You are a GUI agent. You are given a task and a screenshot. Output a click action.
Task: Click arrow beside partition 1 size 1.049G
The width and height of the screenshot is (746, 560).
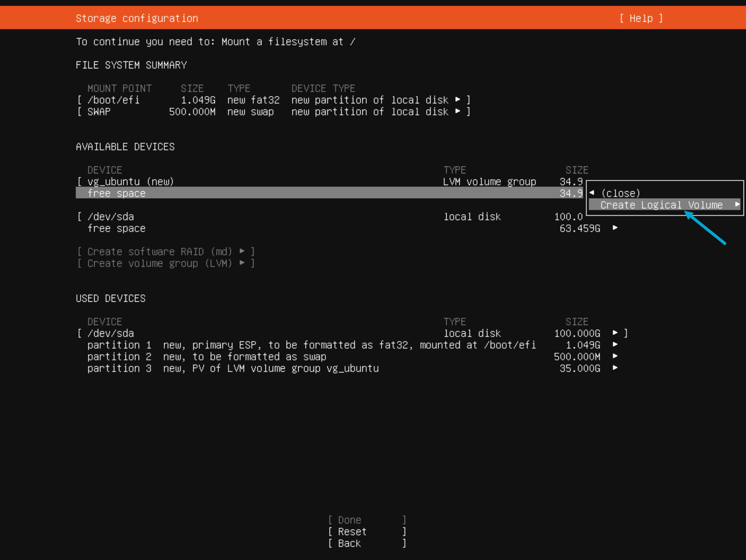point(615,345)
